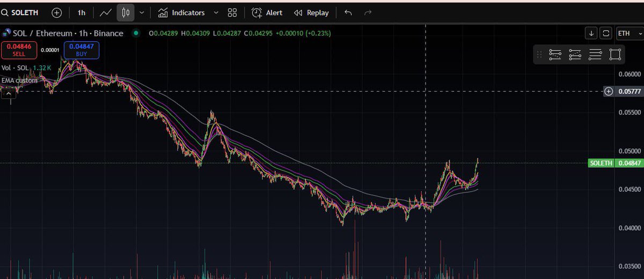Open indicator templates grid icon
644x279 pixels.
coord(232,12)
